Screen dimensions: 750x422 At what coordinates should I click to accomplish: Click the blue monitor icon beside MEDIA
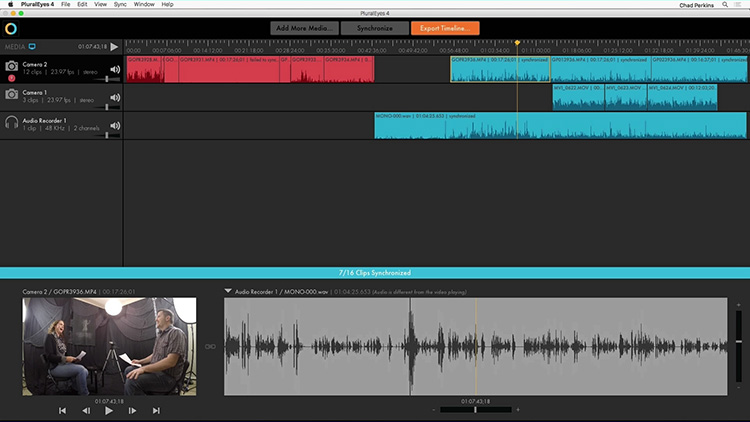coord(32,46)
